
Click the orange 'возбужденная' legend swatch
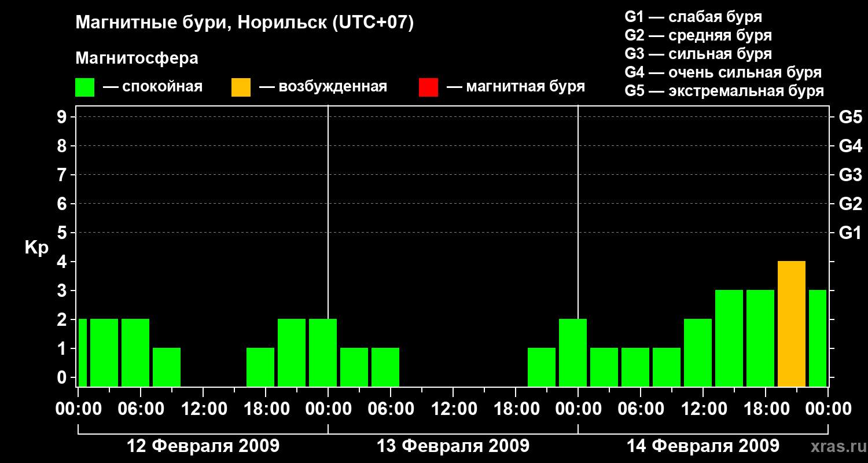241,87
